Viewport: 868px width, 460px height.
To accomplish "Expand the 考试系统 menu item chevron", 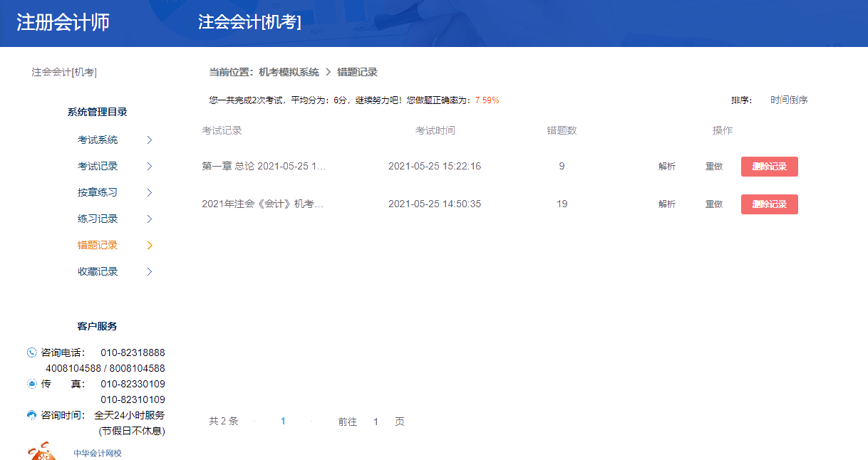I will tap(150, 140).
